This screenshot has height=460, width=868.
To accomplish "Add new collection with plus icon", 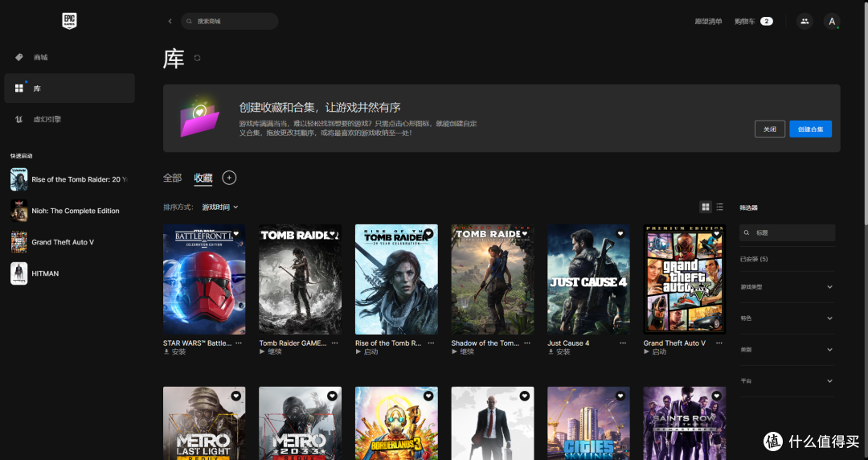I will pos(229,178).
